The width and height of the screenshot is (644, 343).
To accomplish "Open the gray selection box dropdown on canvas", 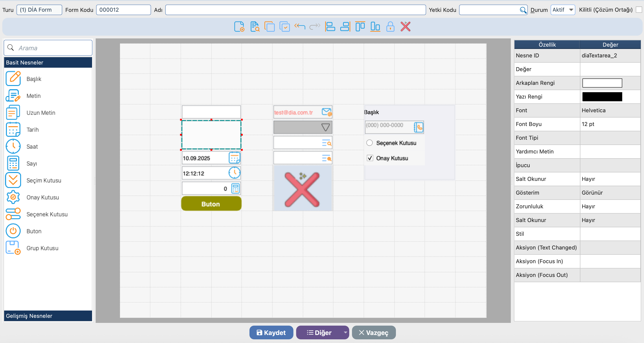I will [x=325, y=127].
